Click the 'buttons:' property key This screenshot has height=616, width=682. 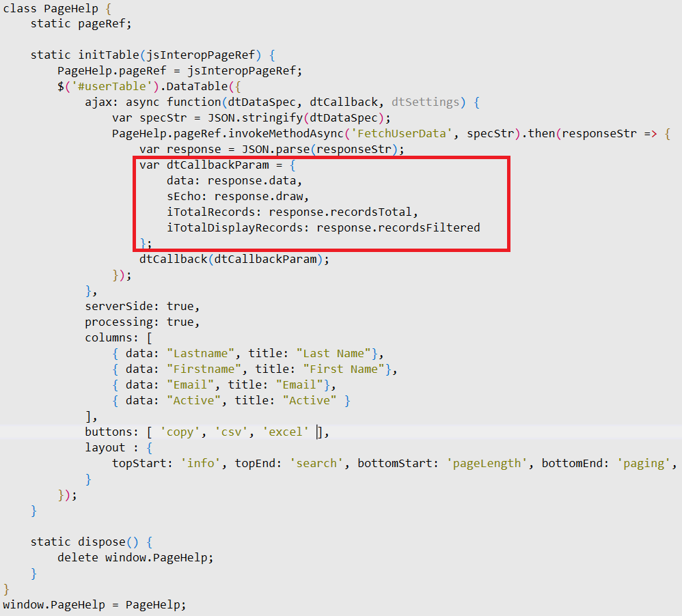click(111, 432)
